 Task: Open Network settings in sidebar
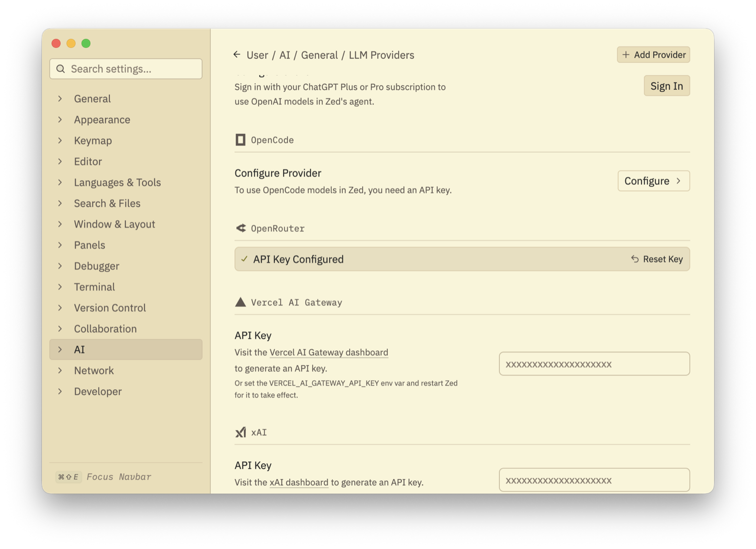126,371
